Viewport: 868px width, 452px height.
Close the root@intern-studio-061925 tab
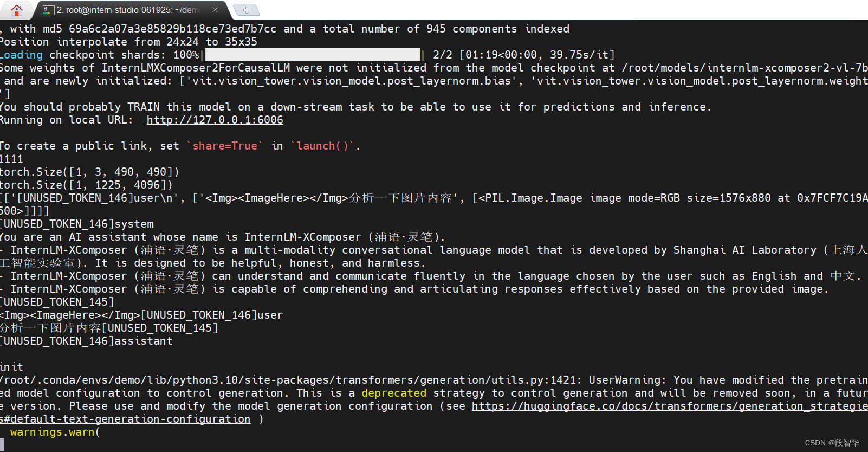(215, 10)
